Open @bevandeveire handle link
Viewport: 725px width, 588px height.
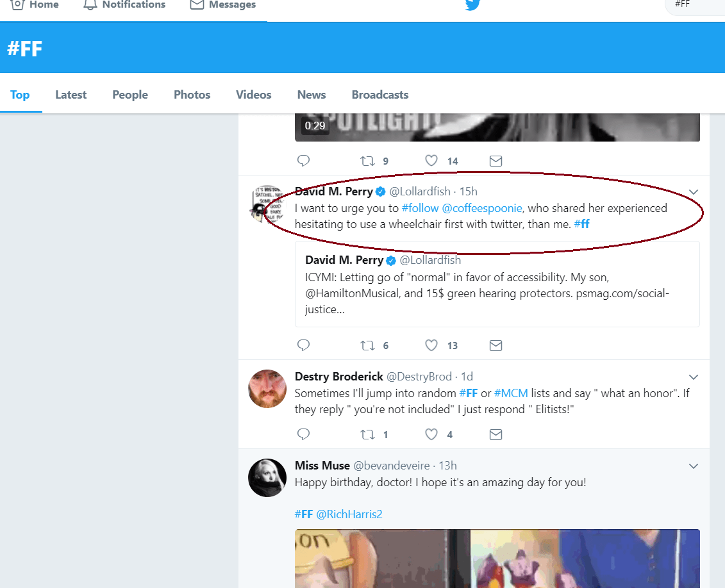click(392, 466)
